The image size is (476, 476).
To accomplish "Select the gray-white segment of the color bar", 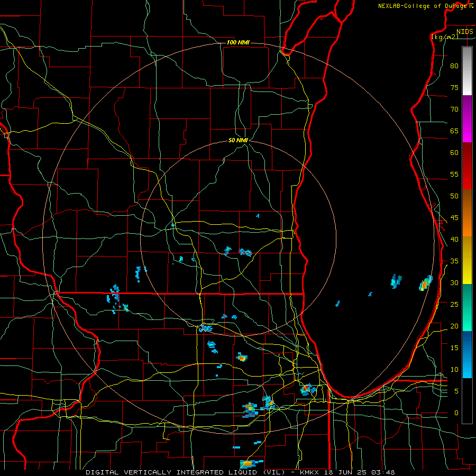I will tap(467, 71).
